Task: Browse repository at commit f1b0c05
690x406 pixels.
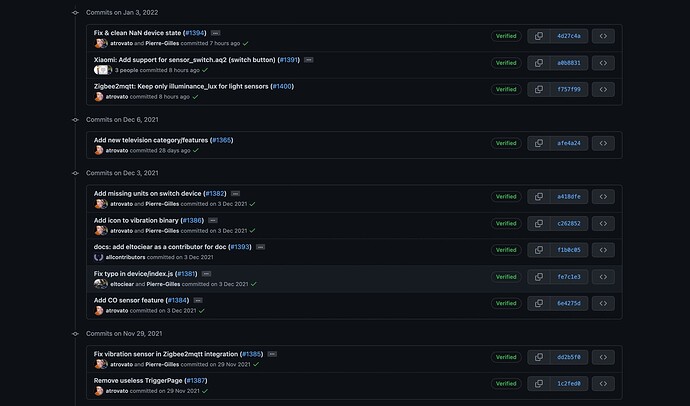Action: pyautogui.click(x=603, y=250)
